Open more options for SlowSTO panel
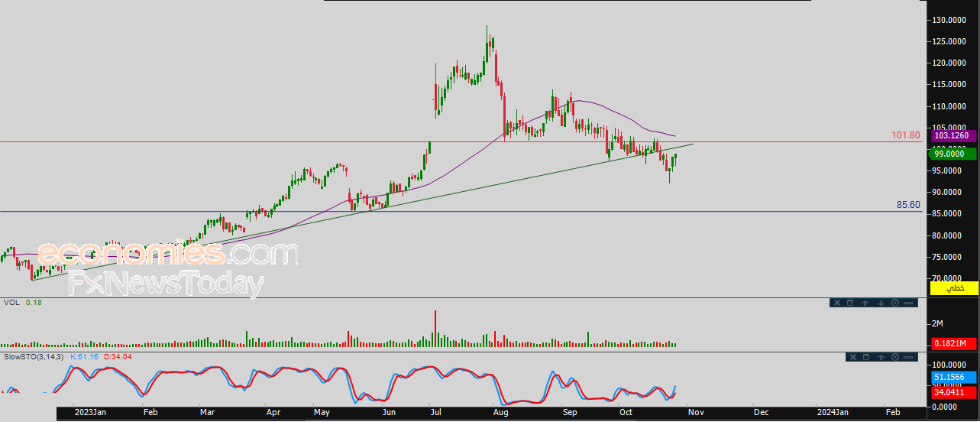Viewport: 980px width, 422px height. pos(908,357)
